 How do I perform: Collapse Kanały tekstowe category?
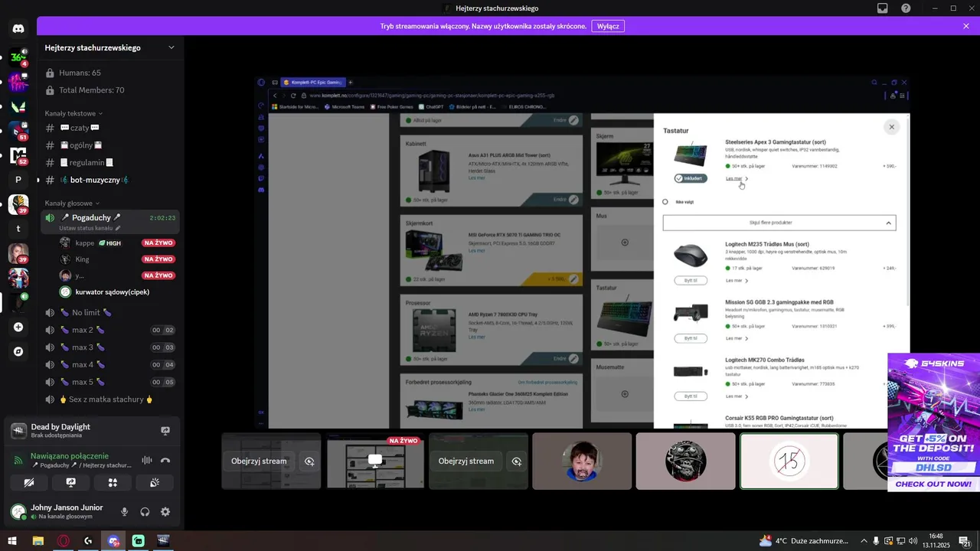click(x=73, y=113)
